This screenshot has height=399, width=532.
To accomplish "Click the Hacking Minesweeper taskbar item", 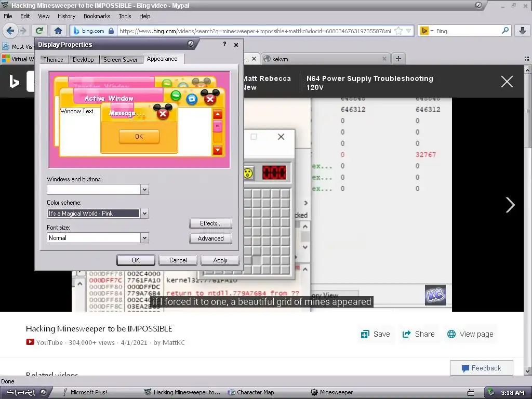I will (182, 392).
